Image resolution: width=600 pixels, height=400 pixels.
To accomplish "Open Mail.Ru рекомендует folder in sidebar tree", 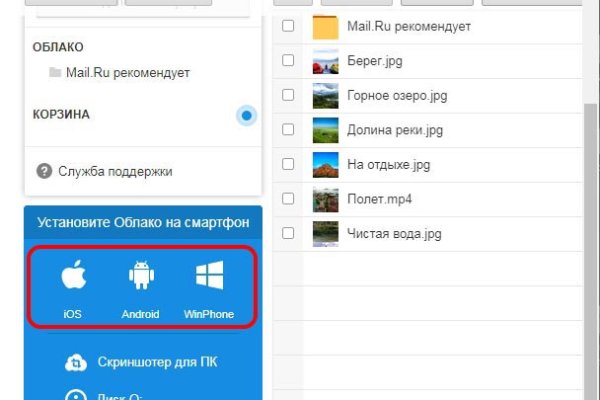I will (x=126, y=73).
